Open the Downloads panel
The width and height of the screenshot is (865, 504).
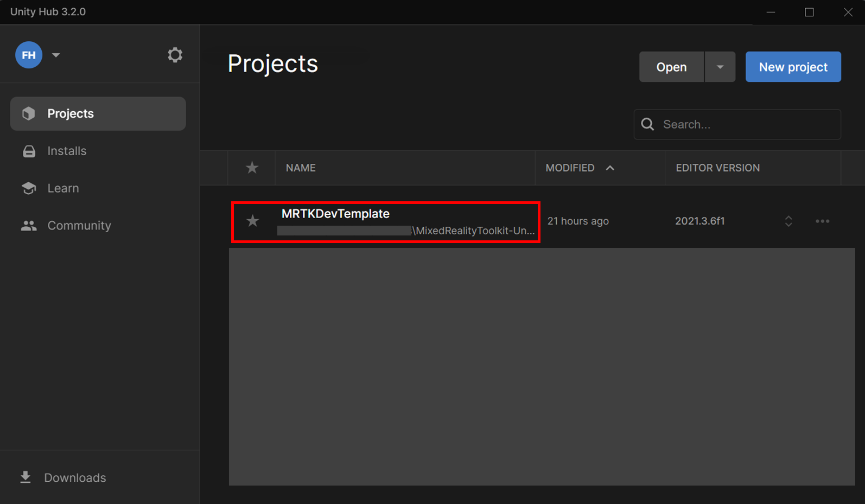click(x=75, y=477)
